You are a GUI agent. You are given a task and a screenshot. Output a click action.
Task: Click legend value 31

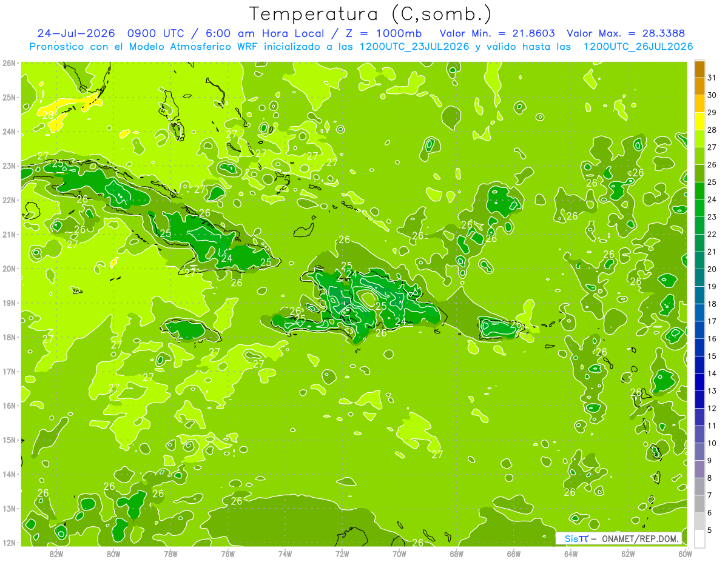tap(712, 78)
